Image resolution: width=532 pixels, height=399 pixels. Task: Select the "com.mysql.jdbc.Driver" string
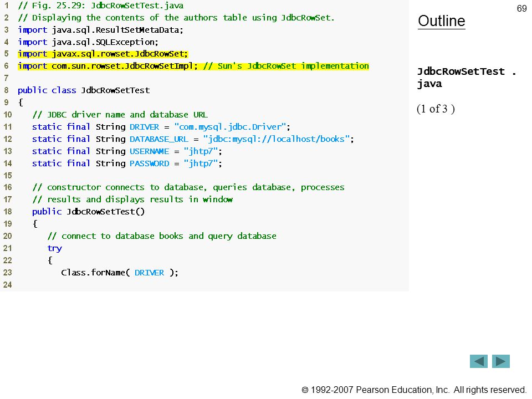[x=230, y=127]
